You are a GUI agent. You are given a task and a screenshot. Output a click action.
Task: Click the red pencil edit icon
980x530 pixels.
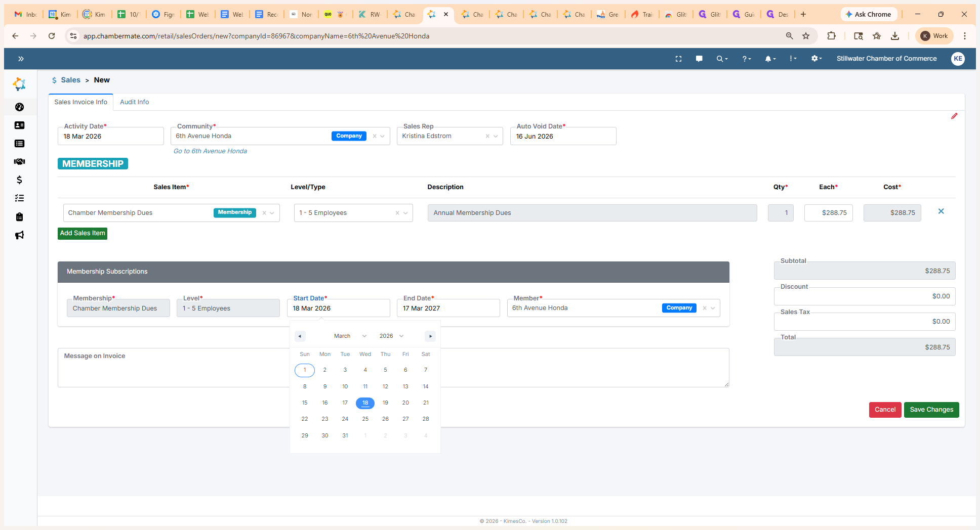pyautogui.click(x=954, y=116)
